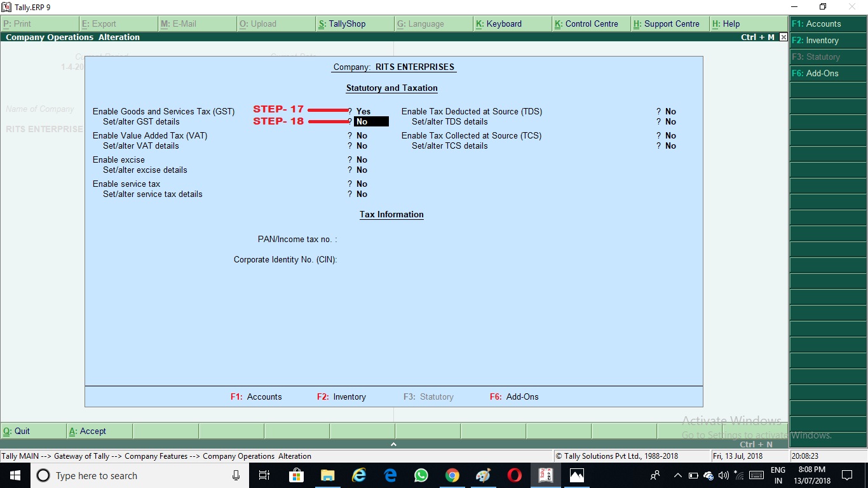Image resolution: width=868 pixels, height=488 pixels.
Task: Open Google Chrome from taskbar
Action: click(x=452, y=475)
